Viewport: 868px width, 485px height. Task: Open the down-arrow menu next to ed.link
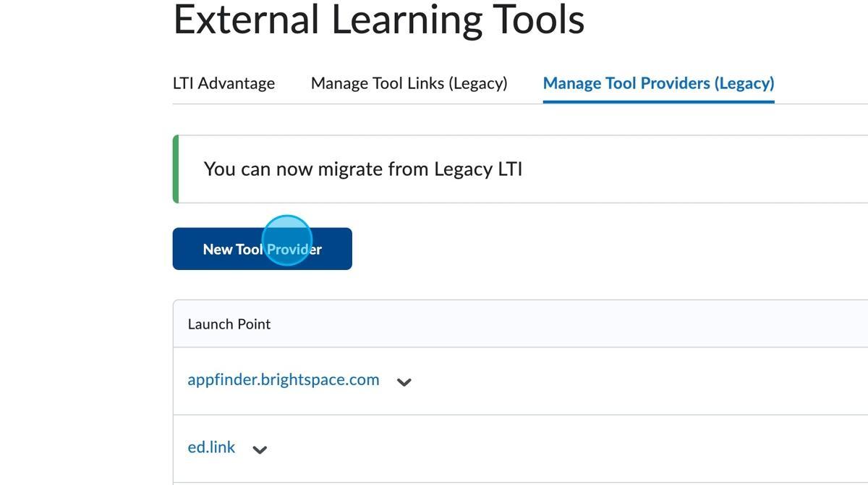pyautogui.click(x=260, y=450)
